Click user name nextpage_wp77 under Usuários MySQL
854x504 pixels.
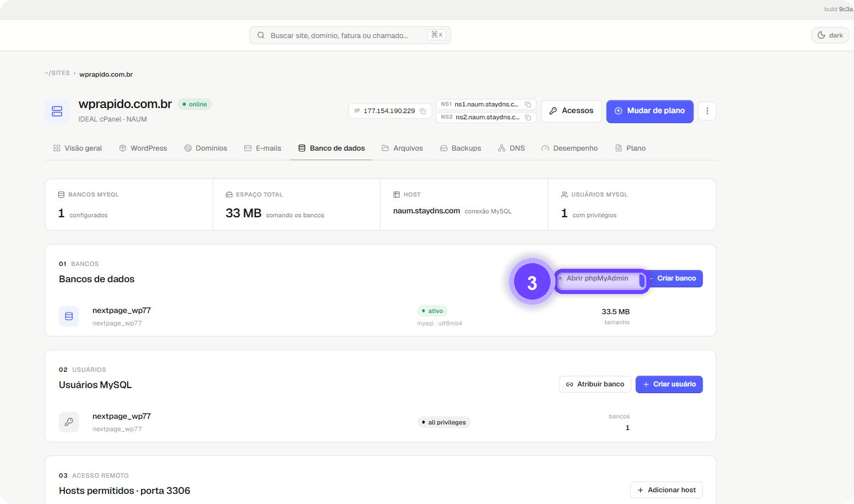122,416
